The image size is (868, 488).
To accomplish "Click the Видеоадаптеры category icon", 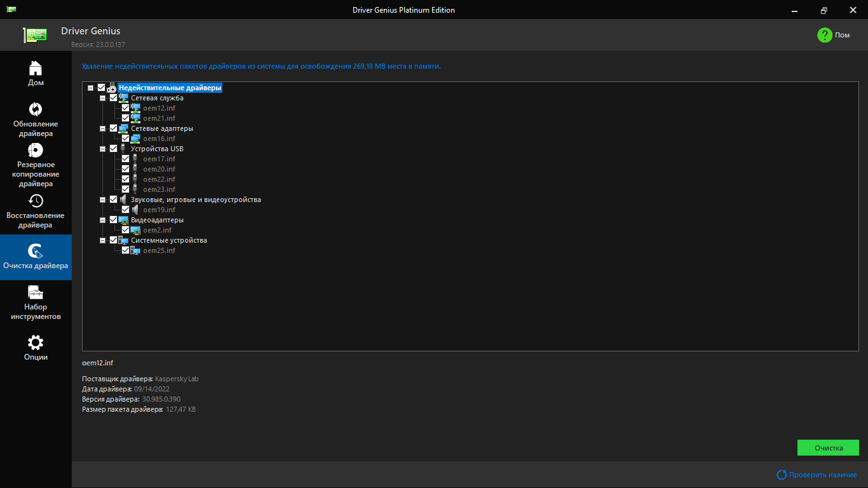I will (123, 220).
